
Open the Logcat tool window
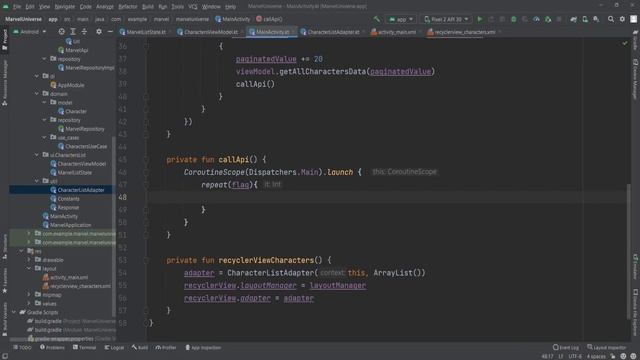[x=114, y=348]
